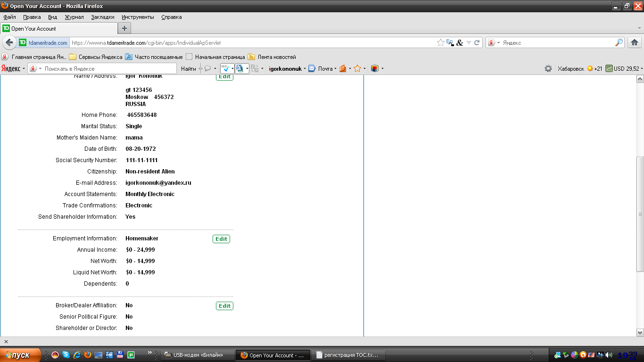Viewport: 644px width, 362px height.
Task: Click the spell-check icon in the Яндекс bar
Action: pos(225,68)
